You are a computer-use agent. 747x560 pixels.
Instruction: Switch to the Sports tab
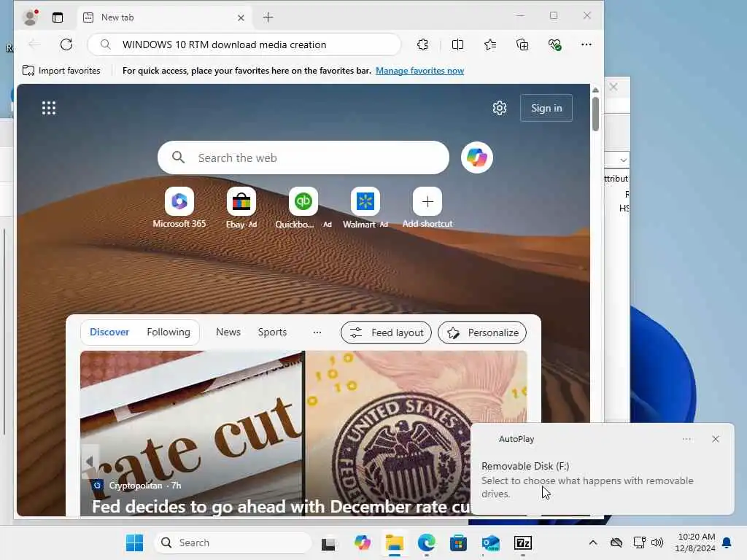pyautogui.click(x=272, y=332)
